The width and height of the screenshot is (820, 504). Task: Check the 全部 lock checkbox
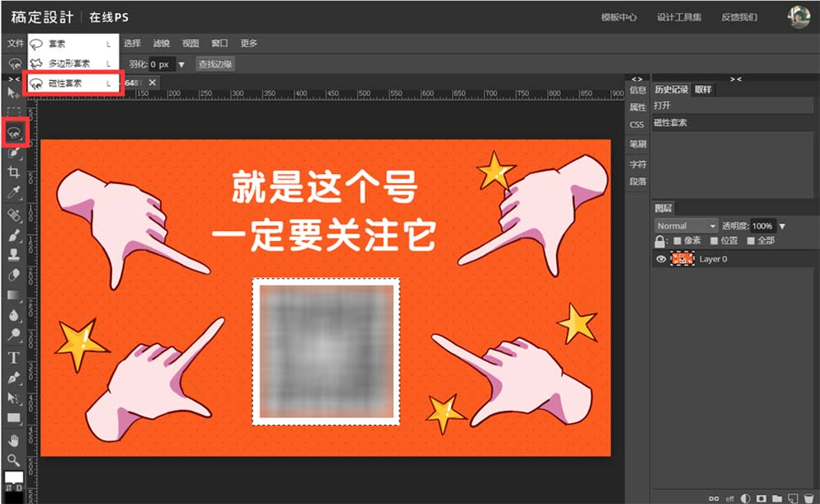point(751,241)
